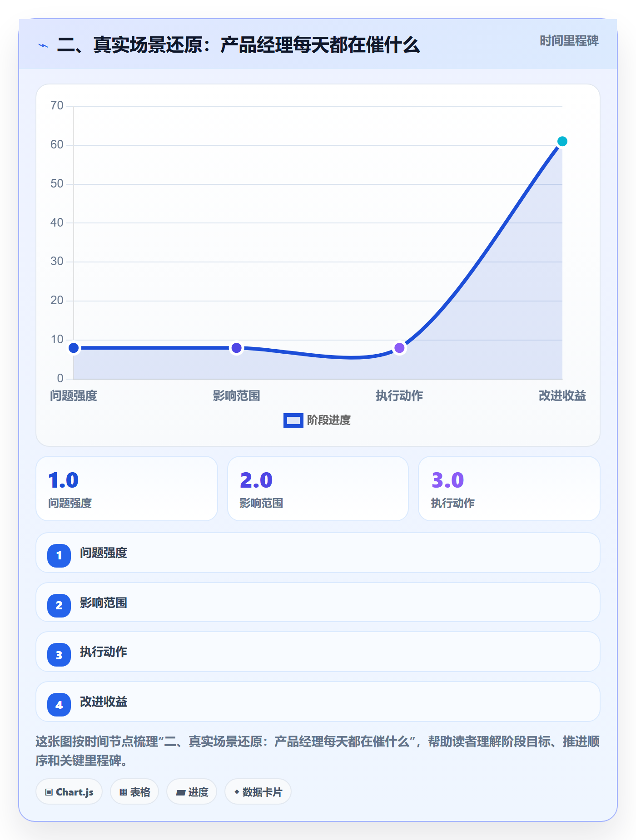The width and height of the screenshot is (636, 840).
Task: Click the number 4 badge beside 改进收益
Action: click(x=59, y=705)
